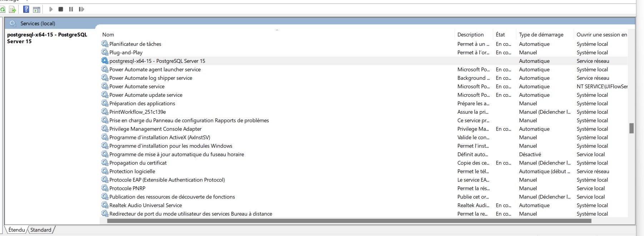Image resolution: width=644 pixels, height=236 pixels.
Task: Click the Refresh toolbar icon
Action: tap(2, 9)
